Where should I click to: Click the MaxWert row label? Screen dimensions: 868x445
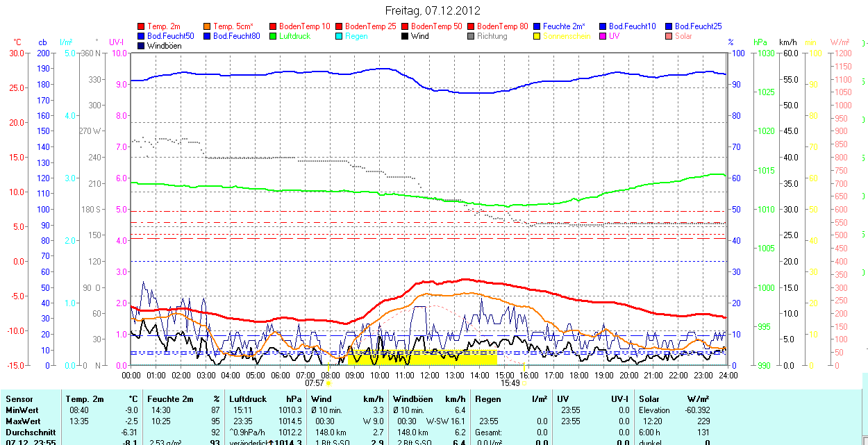tap(23, 421)
